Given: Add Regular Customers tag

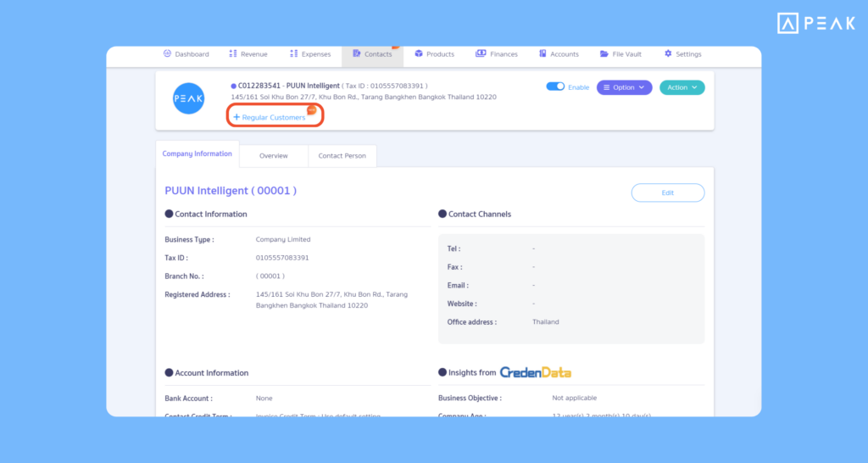Looking at the screenshot, I should coord(270,117).
